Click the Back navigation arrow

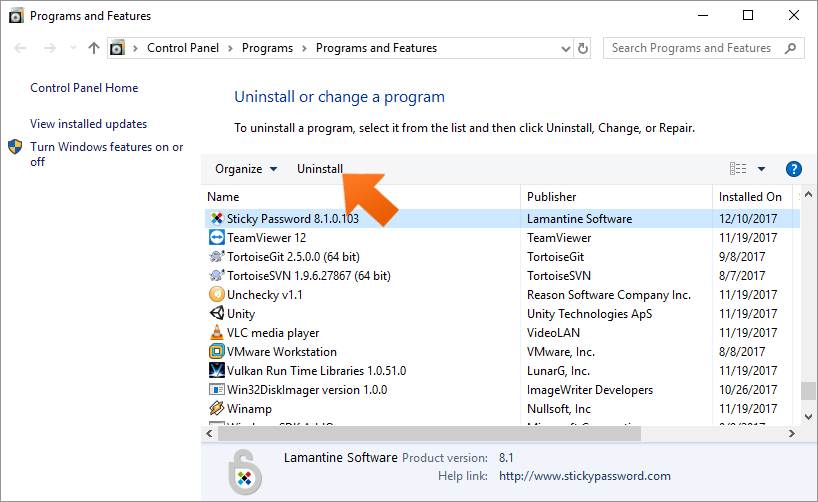tap(20, 49)
